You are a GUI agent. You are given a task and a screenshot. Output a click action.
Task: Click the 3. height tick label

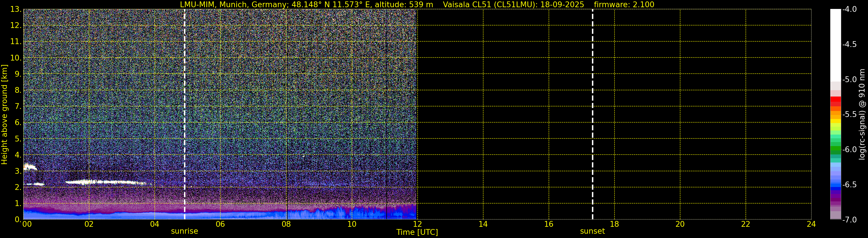tap(18, 171)
